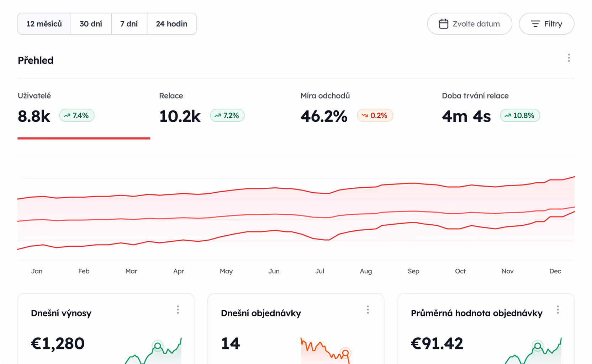Open Průměrná hodnota objednávky card menu
The image size is (592, 364).
point(557,310)
